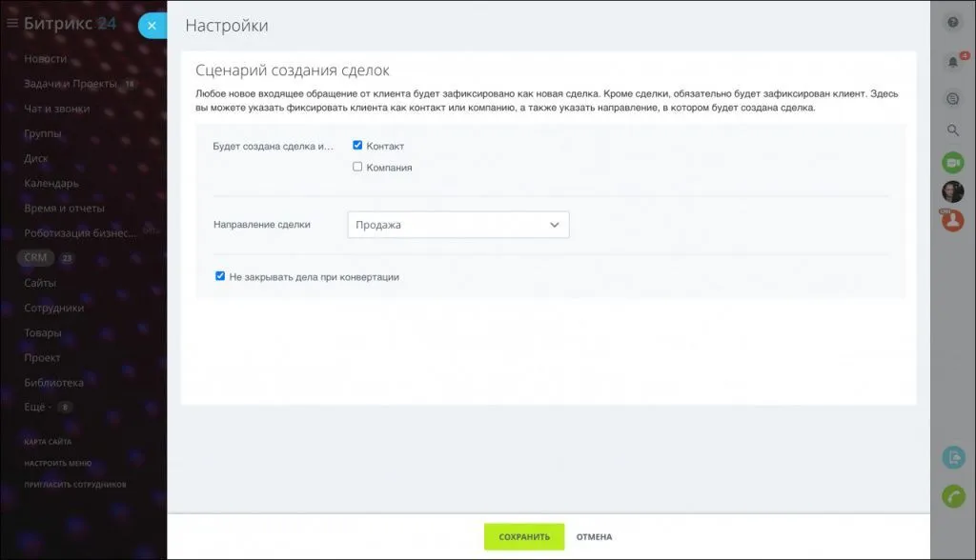Screen dimensions: 976x560
Task: Enable the Компания checkbox
Action: (357, 167)
